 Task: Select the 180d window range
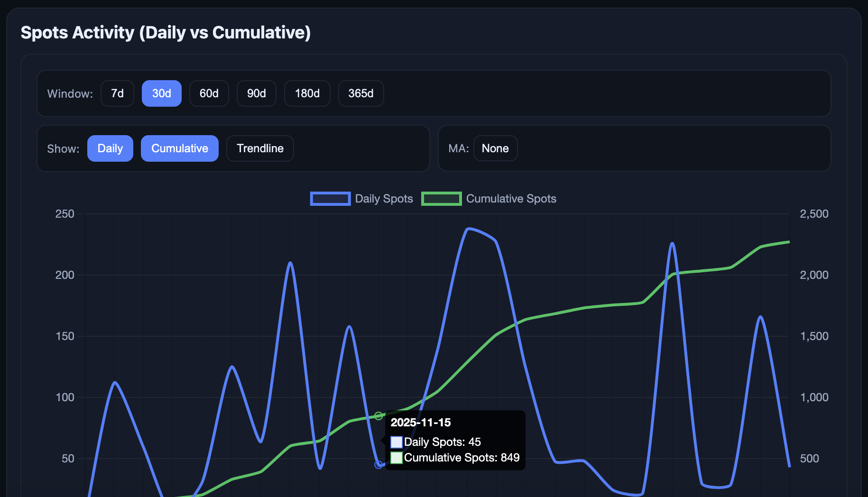[307, 93]
